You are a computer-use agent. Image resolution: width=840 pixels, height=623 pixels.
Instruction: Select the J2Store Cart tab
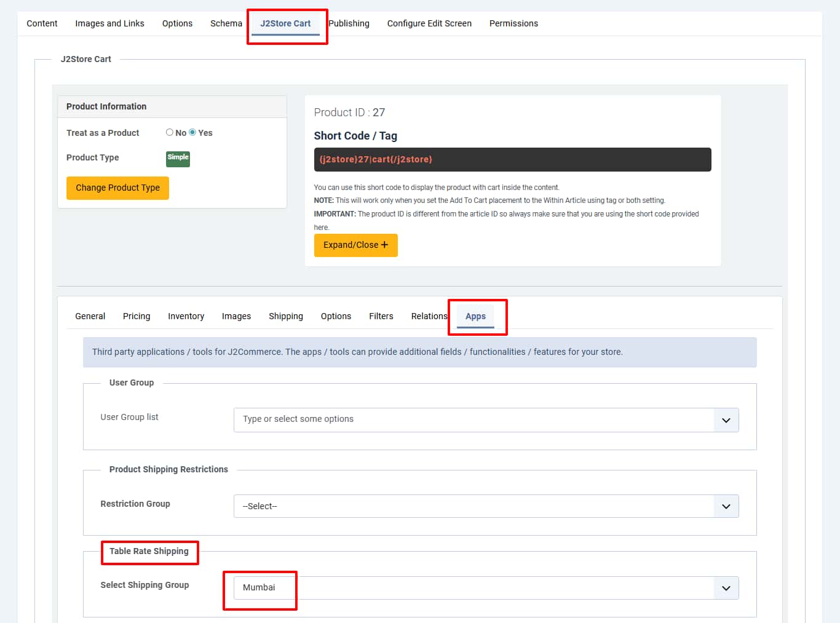coord(285,23)
